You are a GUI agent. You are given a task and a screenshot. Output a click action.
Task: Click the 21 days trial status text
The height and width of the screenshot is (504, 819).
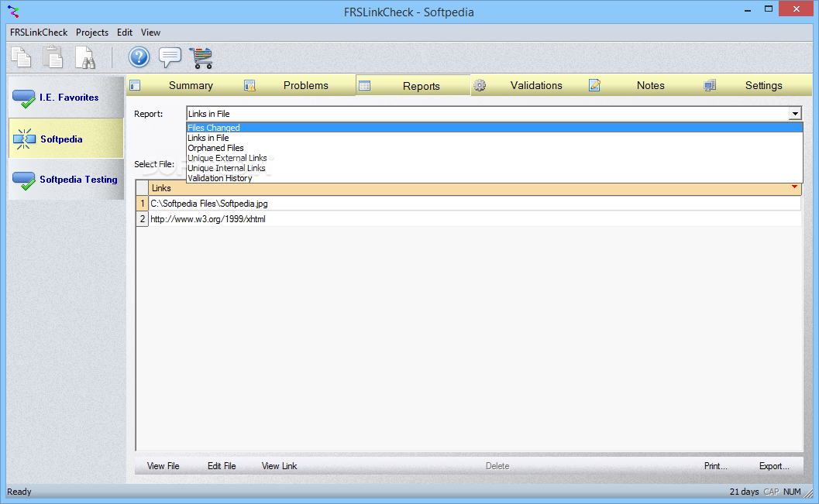[x=744, y=492]
